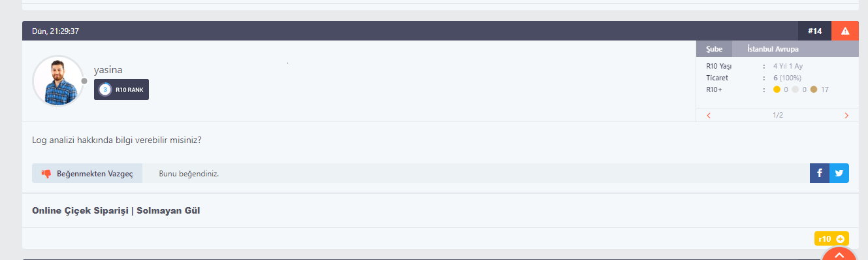Click Beğenmekten Vazgeç unlike button

click(x=87, y=174)
